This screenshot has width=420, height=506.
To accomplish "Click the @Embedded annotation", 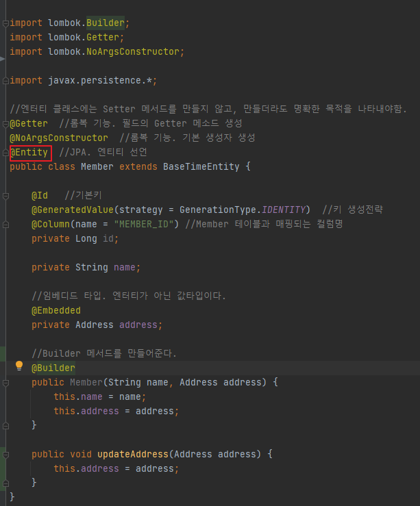I will [56, 310].
